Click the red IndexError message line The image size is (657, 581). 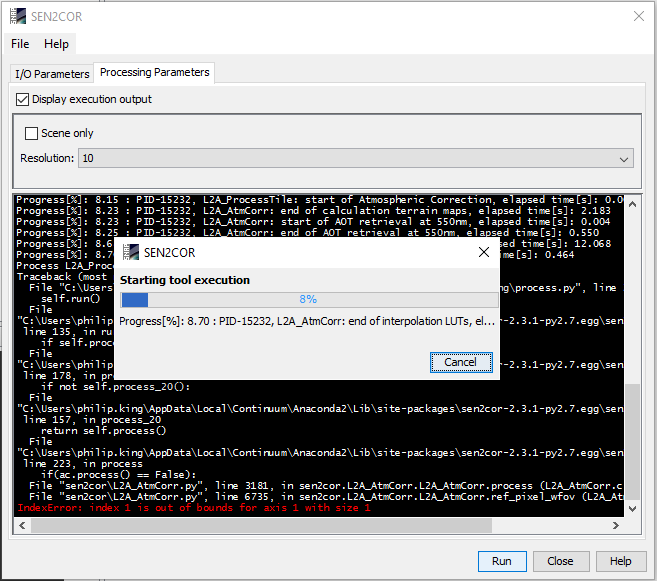[194, 508]
